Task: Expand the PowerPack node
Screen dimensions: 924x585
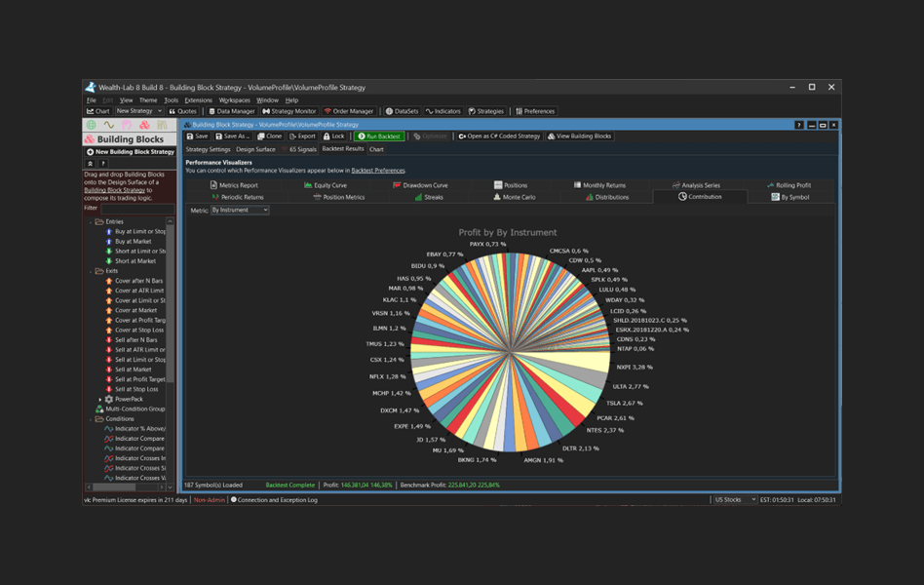Action: click(99, 399)
